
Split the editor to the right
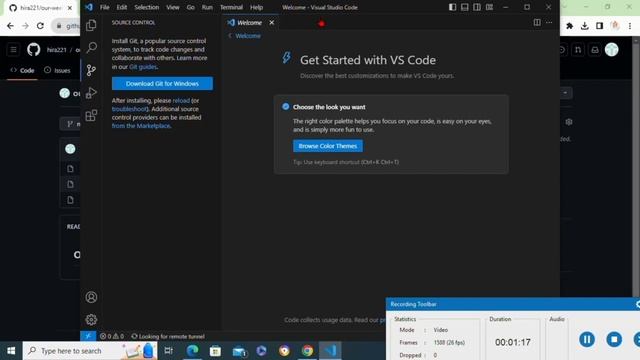point(537,22)
